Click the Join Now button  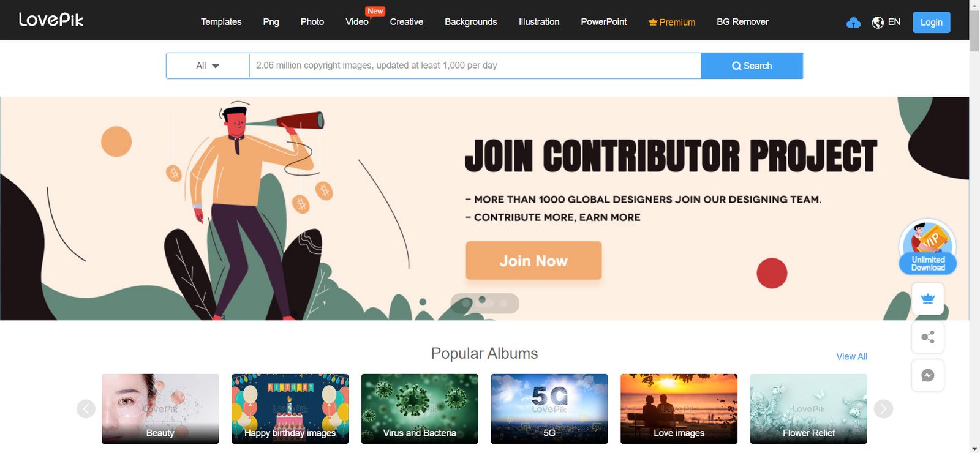point(533,261)
